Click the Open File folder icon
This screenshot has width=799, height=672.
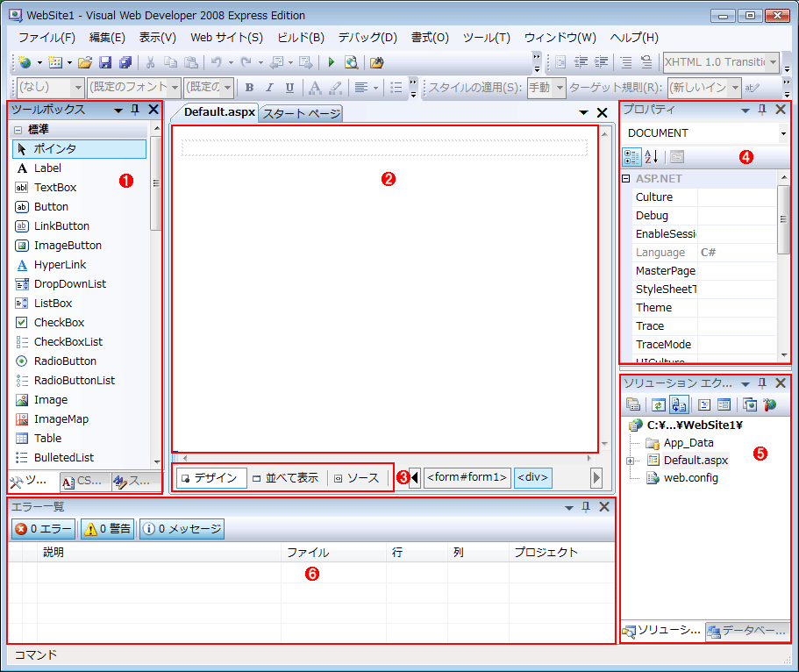[85, 62]
